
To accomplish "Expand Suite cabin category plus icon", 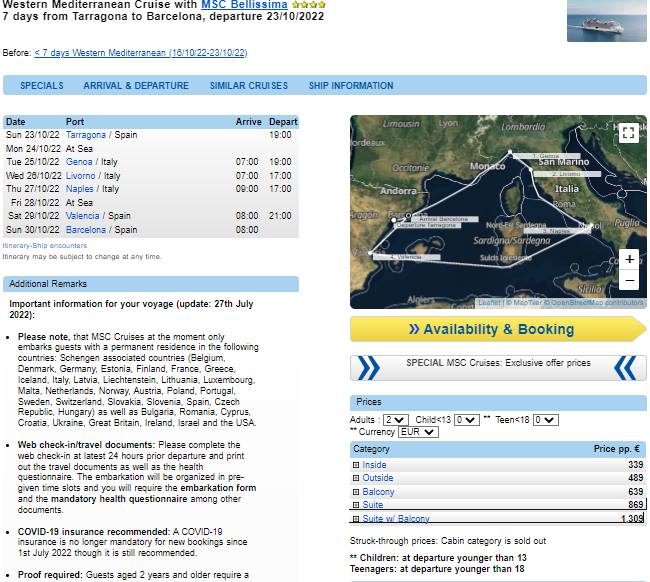I will click(356, 505).
